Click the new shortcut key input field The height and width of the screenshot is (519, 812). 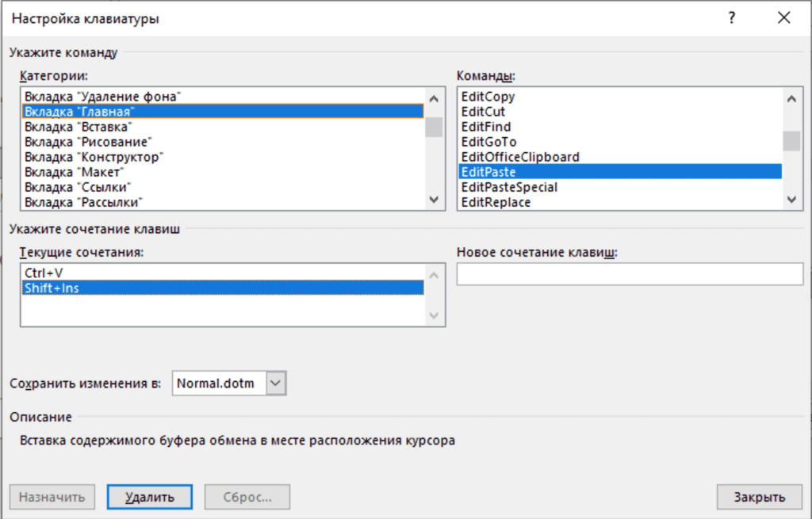pos(630,274)
